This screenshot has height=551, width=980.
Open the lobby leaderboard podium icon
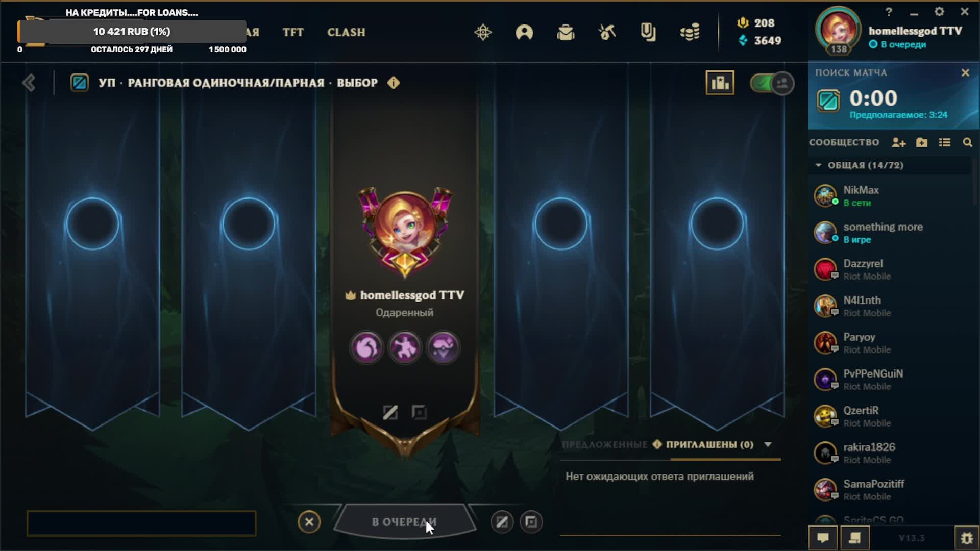tap(720, 83)
